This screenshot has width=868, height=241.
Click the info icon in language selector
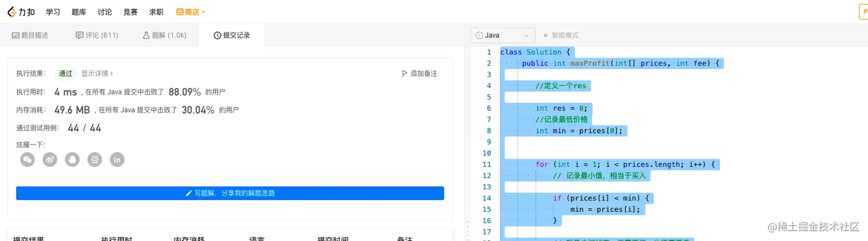[x=479, y=35]
